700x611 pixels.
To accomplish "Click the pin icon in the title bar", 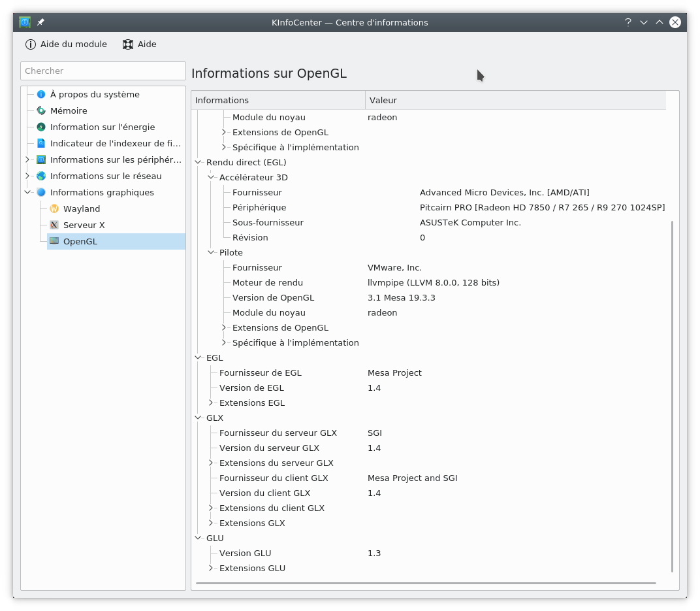I will point(40,22).
